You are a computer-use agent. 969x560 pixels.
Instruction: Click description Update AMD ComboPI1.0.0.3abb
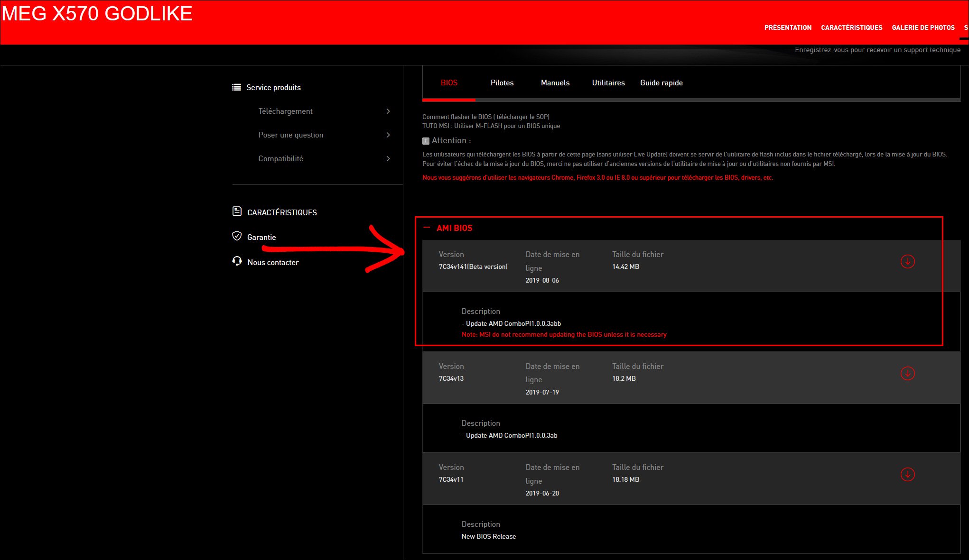coord(511,323)
